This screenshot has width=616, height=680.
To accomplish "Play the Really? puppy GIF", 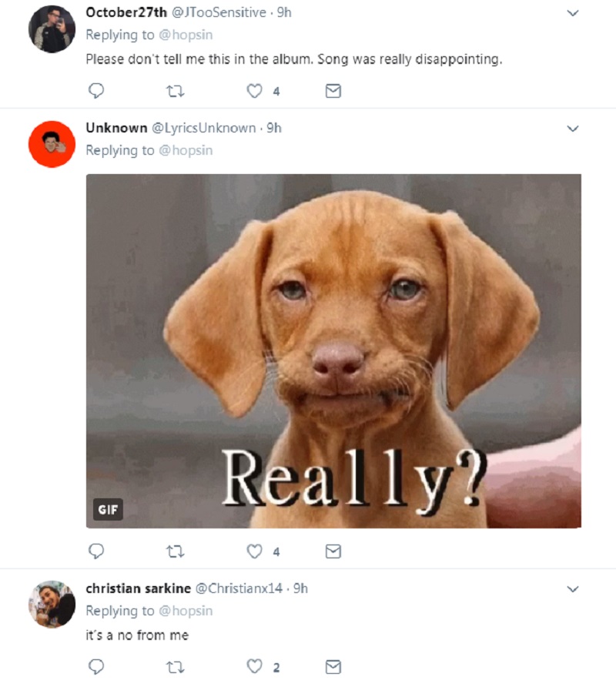I will click(333, 351).
